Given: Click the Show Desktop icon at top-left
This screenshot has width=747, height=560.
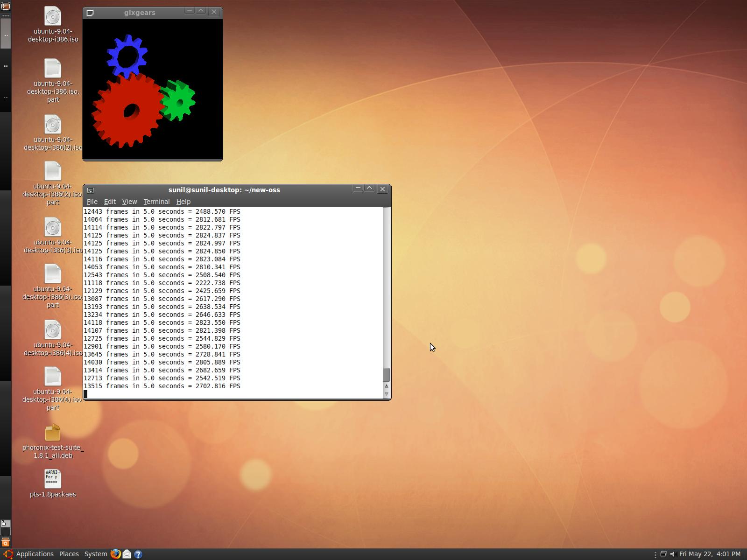Looking at the screenshot, I should [x=6, y=6].
